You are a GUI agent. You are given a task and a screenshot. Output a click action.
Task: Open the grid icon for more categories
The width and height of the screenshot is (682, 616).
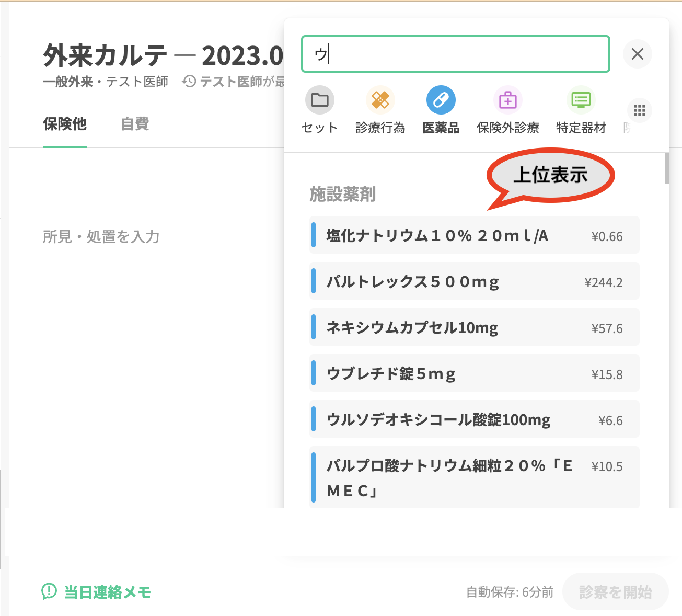[639, 110]
